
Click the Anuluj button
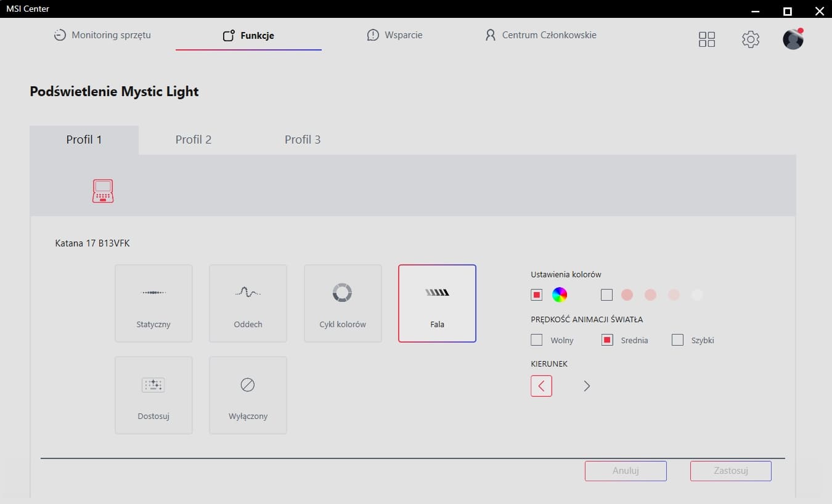tap(626, 471)
